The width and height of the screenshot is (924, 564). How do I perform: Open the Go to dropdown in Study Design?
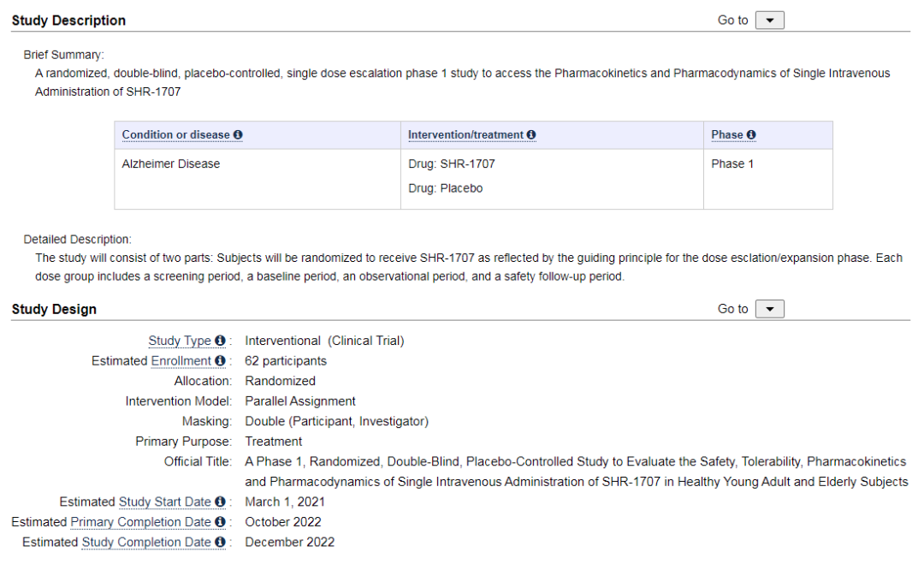pos(769,309)
